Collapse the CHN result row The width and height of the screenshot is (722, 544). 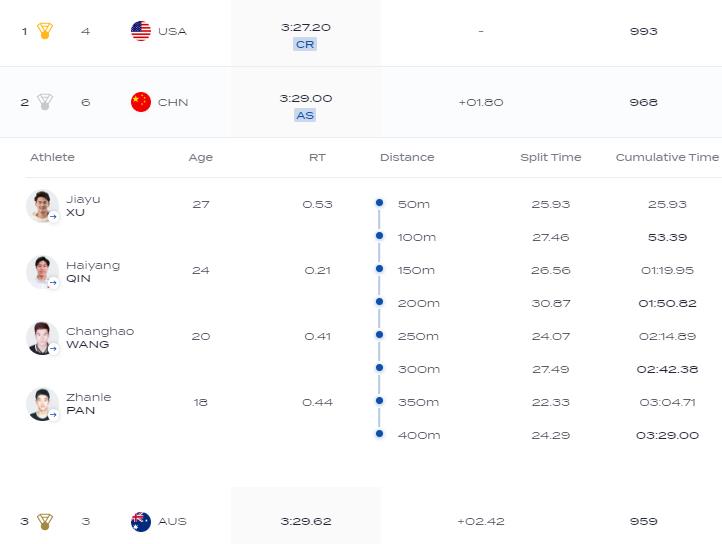pos(361,102)
